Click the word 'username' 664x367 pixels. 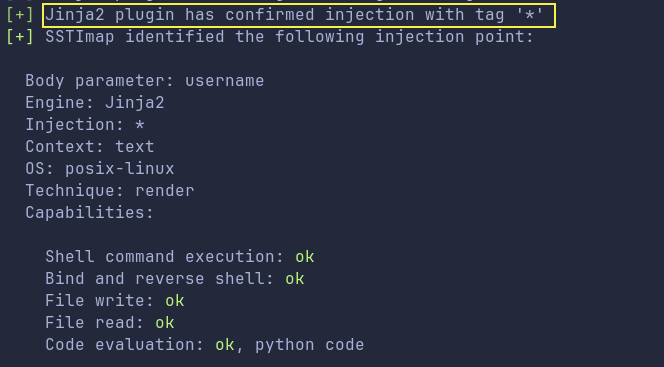[224, 80]
